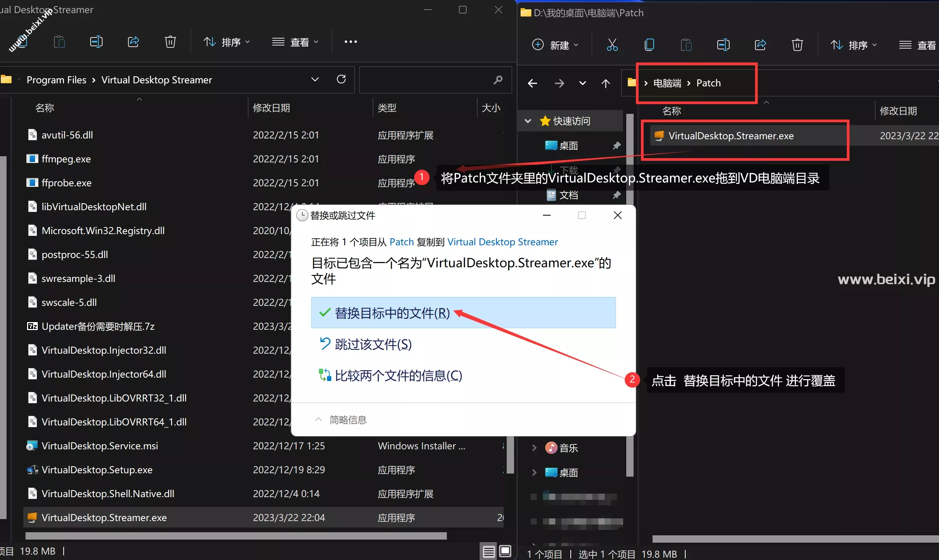
Task: Choose 比较两个文件的信息(C) option
Action: (x=390, y=375)
